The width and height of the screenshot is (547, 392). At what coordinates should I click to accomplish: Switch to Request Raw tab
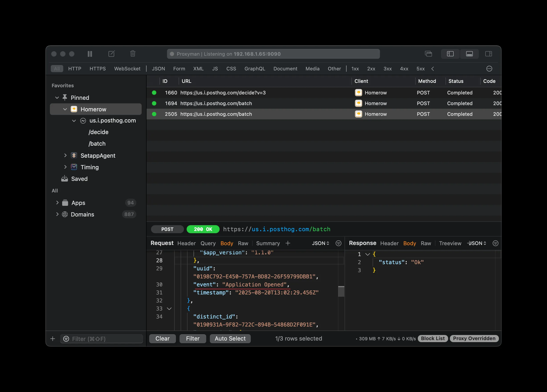click(x=243, y=243)
